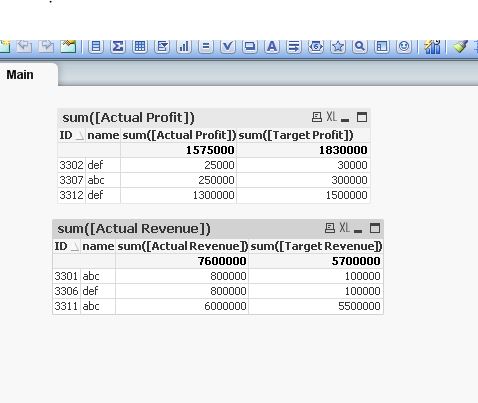Switch to the Main sheet tab

20,75
